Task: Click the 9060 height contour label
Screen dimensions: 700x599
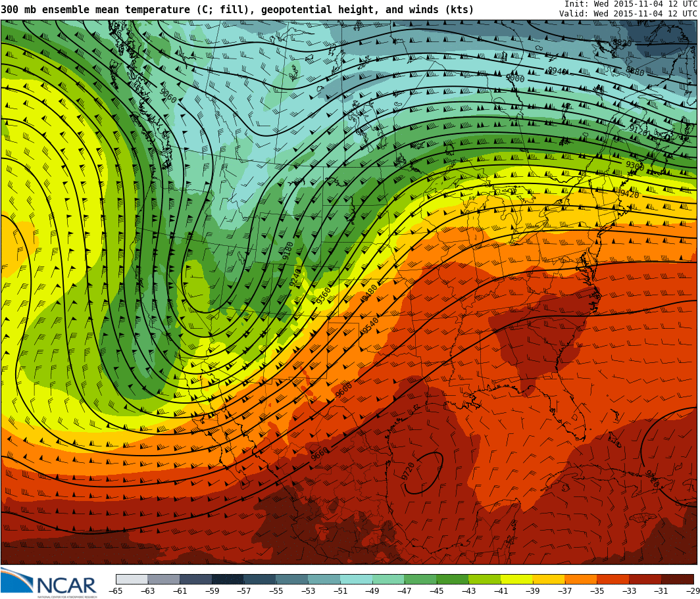Action: click(168, 95)
